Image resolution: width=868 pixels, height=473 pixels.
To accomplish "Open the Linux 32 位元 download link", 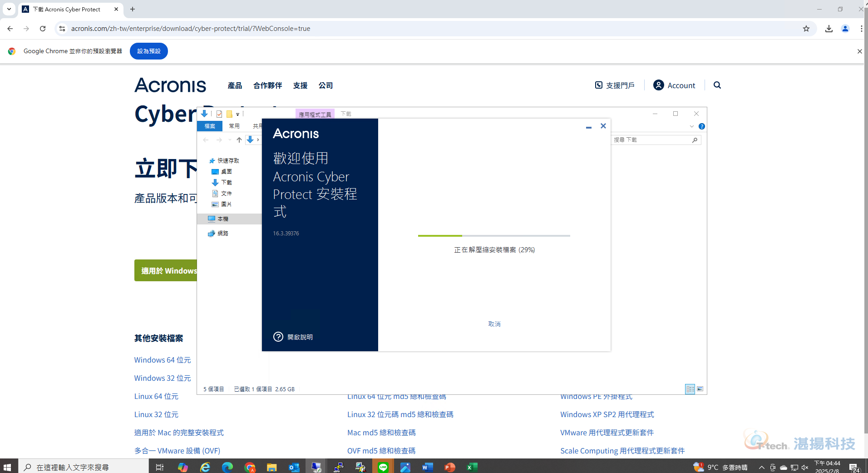I will coord(156,414).
